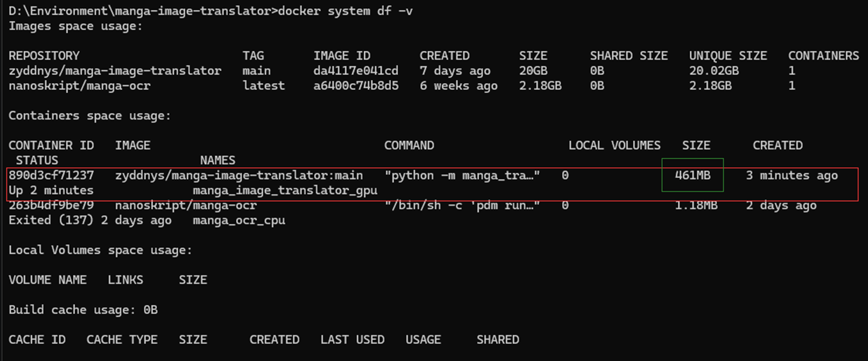Click the UNIQUE SIZE column header
868x361 pixels.
click(x=728, y=56)
